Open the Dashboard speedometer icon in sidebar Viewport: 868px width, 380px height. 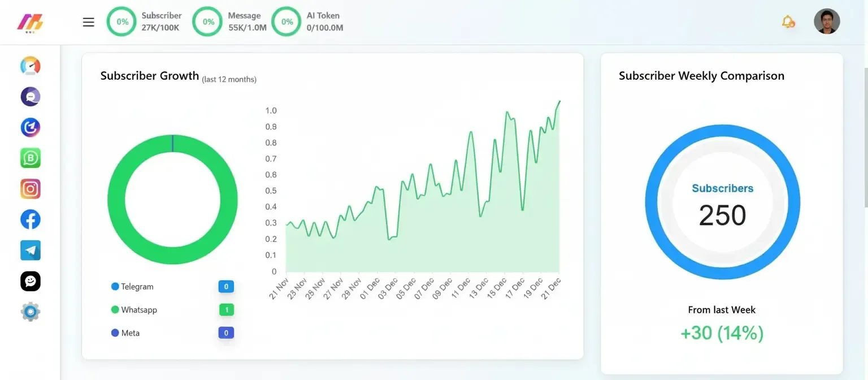pos(30,66)
